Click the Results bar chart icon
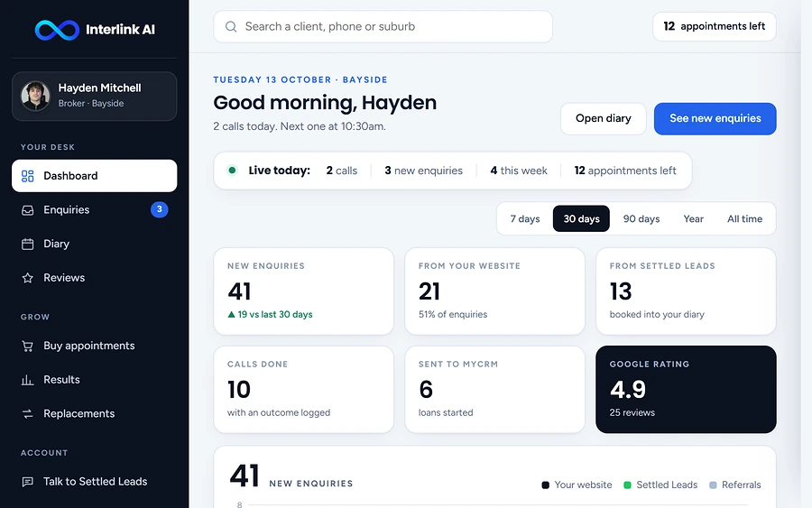 (x=27, y=380)
